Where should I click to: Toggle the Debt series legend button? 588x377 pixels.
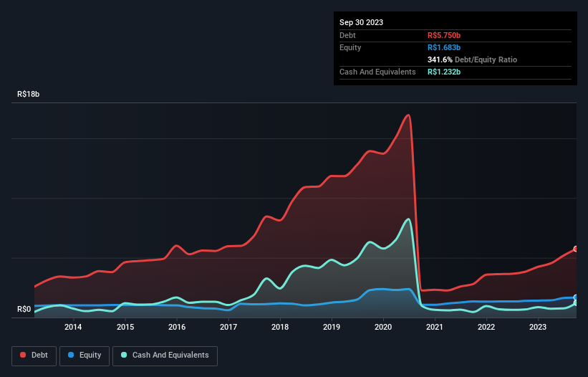[34, 355]
